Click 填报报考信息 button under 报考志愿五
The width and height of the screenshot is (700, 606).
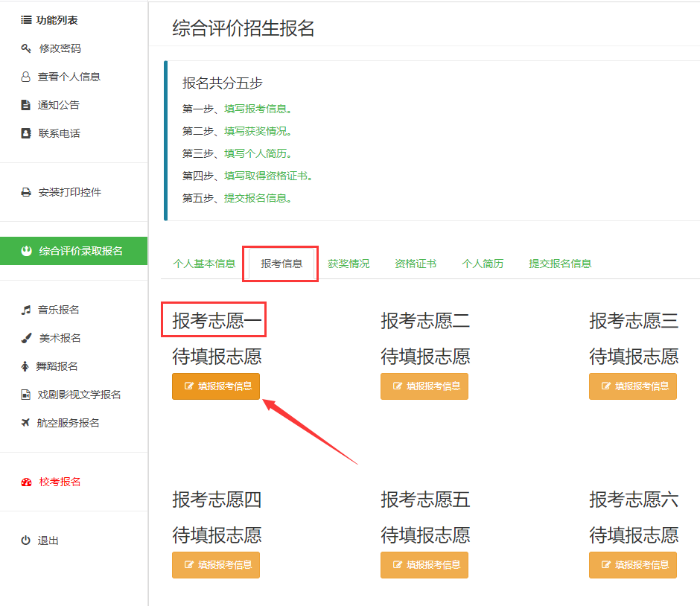point(424,565)
